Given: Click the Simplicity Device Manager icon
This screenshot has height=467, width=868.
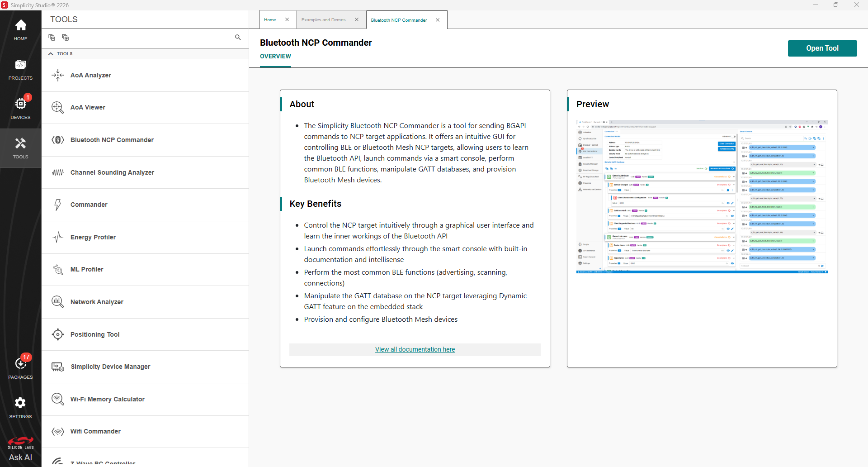Looking at the screenshot, I should (x=58, y=367).
